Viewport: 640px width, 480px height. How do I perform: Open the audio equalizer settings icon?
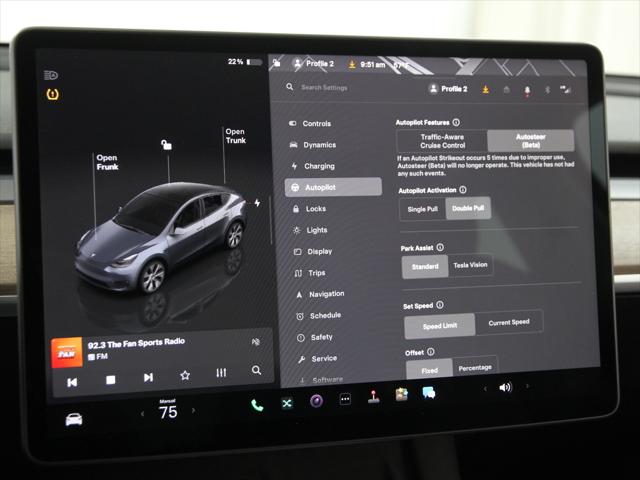[221, 373]
